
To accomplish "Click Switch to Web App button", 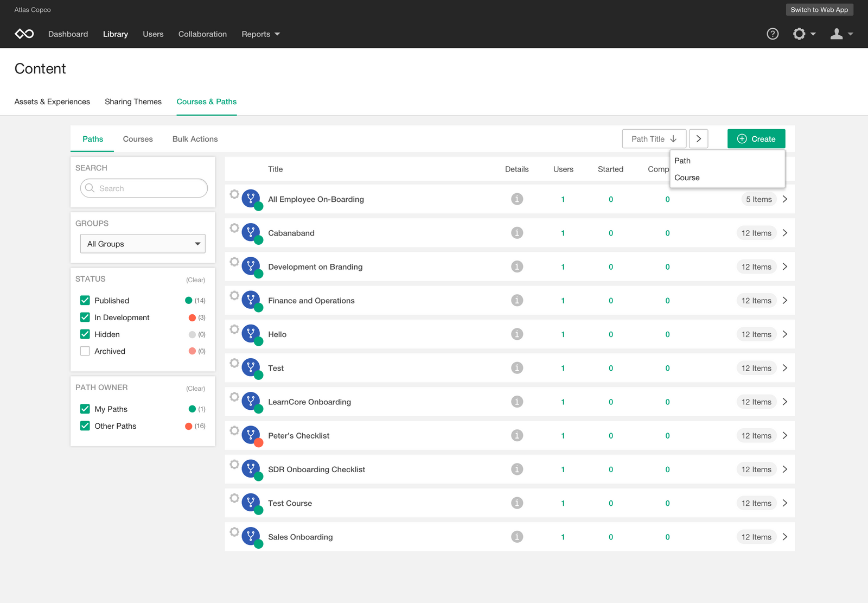I will click(x=819, y=10).
